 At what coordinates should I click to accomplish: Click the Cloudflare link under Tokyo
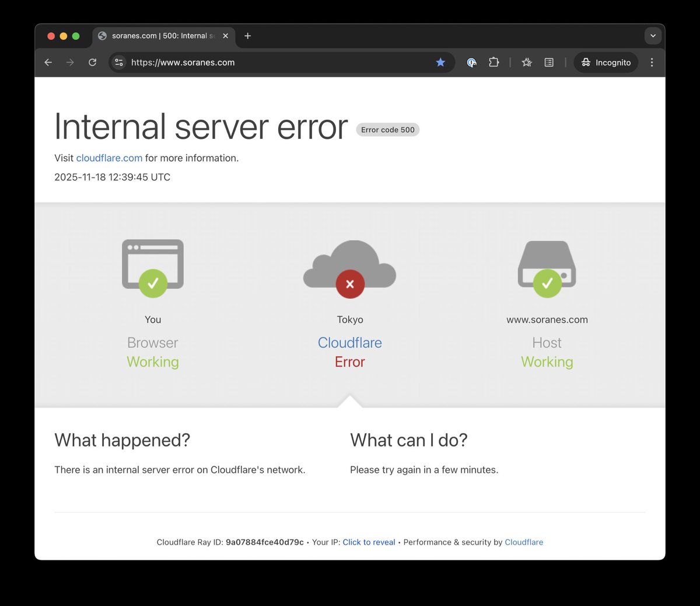point(350,343)
